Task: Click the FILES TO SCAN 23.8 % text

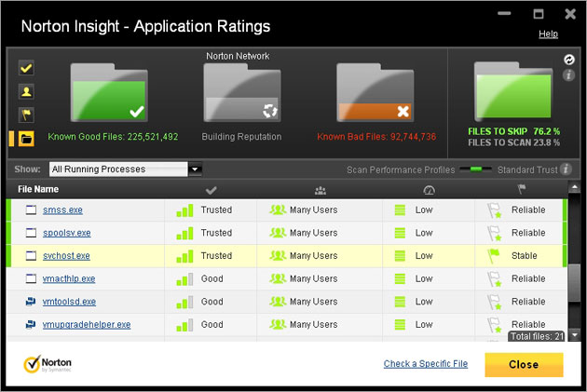Action: point(514,142)
